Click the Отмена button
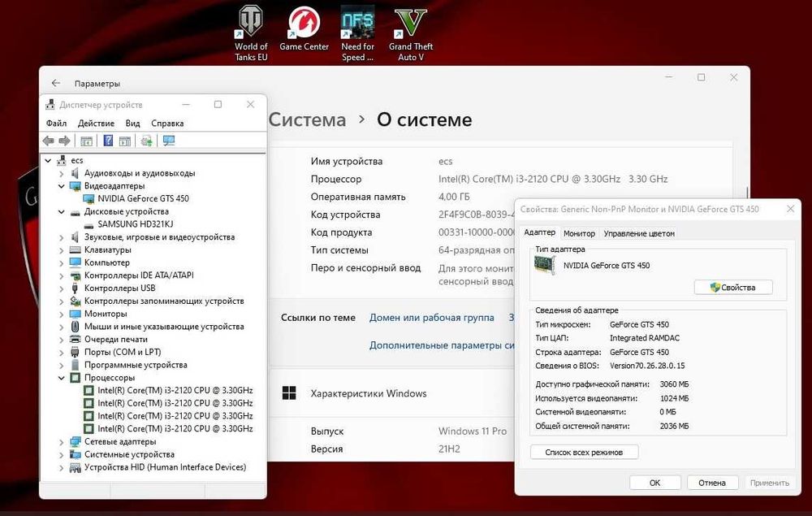This screenshot has width=812, height=516. tap(712, 483)
